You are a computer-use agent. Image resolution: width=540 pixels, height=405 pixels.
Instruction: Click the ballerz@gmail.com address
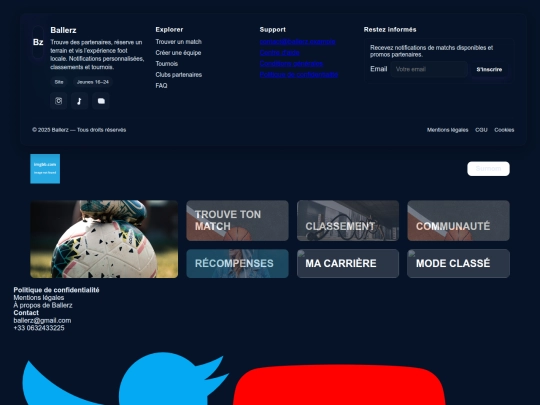point(42,320)
